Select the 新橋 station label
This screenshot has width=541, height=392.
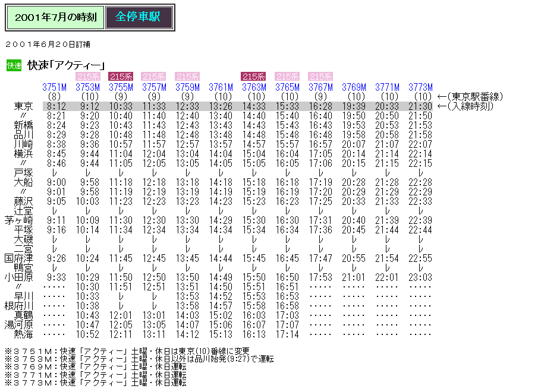coord(23,125)
